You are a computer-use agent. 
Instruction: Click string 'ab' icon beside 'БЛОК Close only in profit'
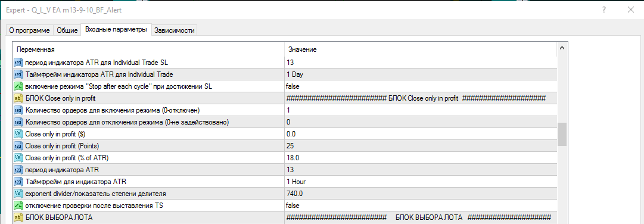tap(19, 98)
